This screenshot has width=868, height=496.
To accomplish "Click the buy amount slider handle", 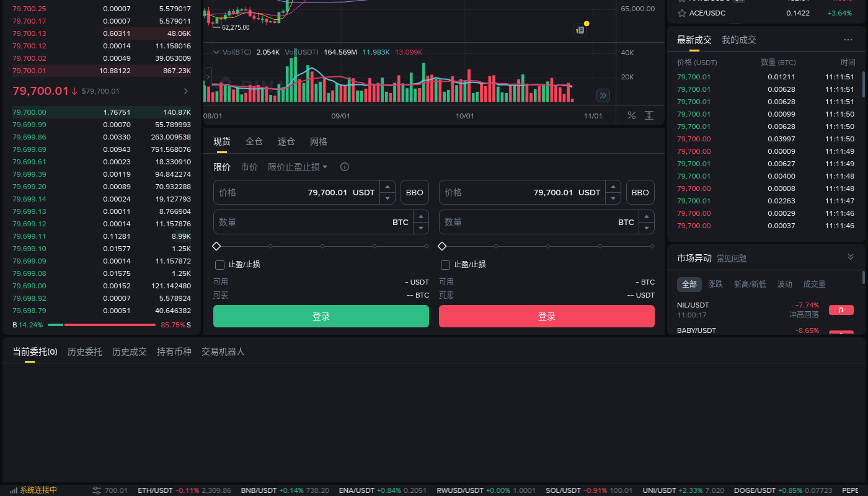I will tap(216, 246).
